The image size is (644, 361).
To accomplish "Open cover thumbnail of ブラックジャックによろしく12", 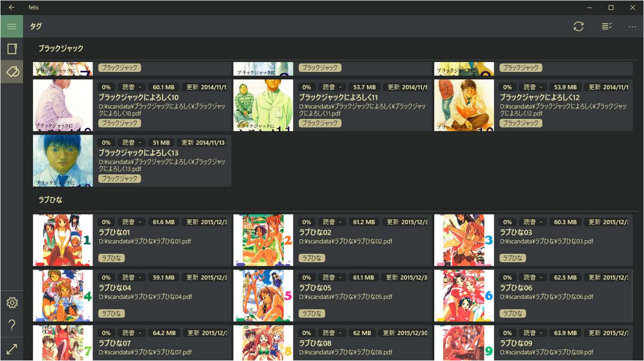I will (x=464, y=105).
